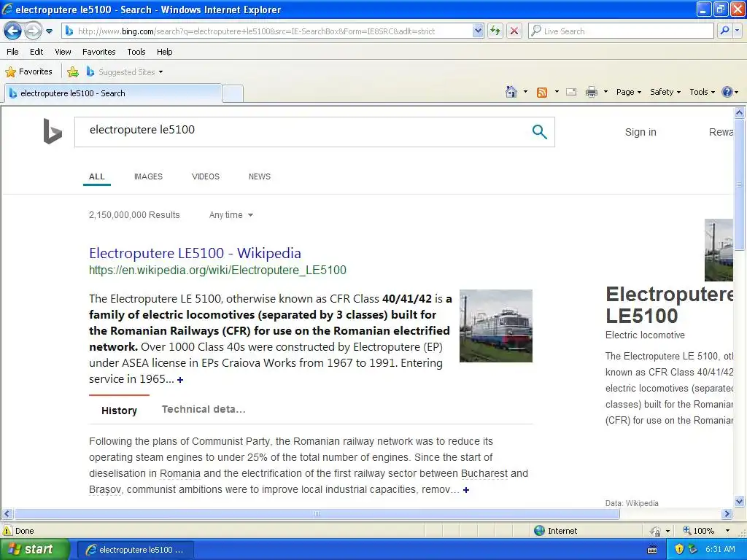The image size is (747, 560).
Task: Open the File menu
Action: click(x=12, y=52)
